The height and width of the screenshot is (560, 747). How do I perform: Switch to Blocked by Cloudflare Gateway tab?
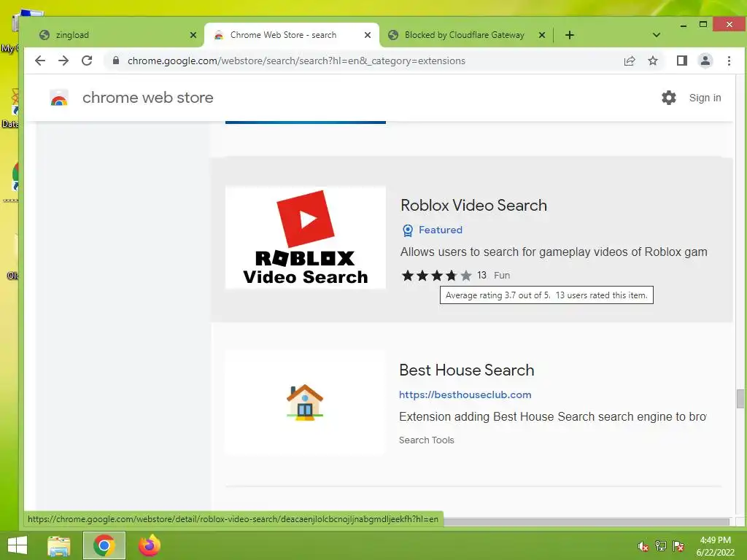466,35
